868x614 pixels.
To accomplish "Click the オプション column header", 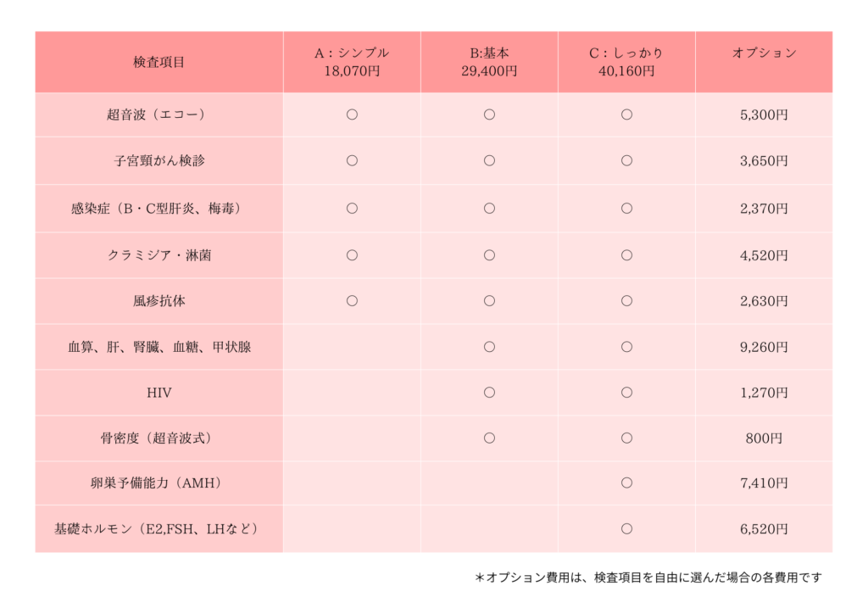I will (x=764, y=53).
